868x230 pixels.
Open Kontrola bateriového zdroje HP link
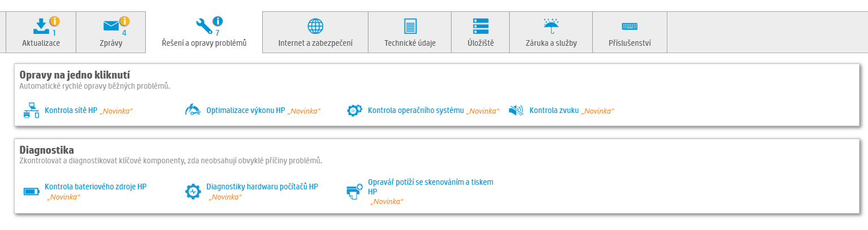click(96, 186)
